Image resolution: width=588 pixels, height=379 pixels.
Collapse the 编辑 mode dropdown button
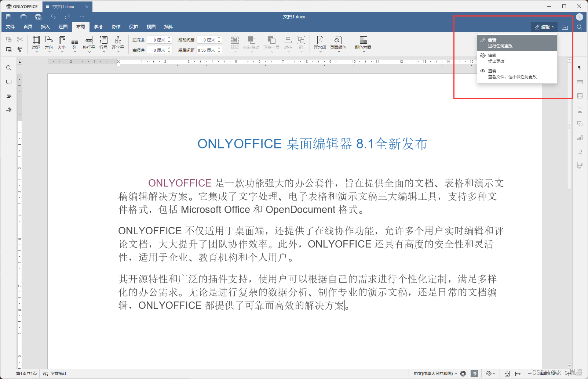[544, 27]
